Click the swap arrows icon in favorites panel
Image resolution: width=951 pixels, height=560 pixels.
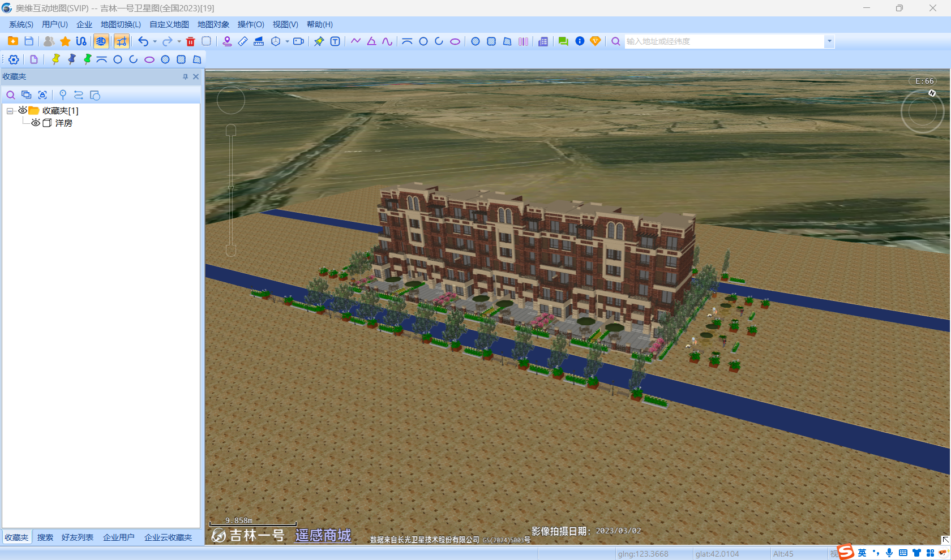click(x=79, y=95)
